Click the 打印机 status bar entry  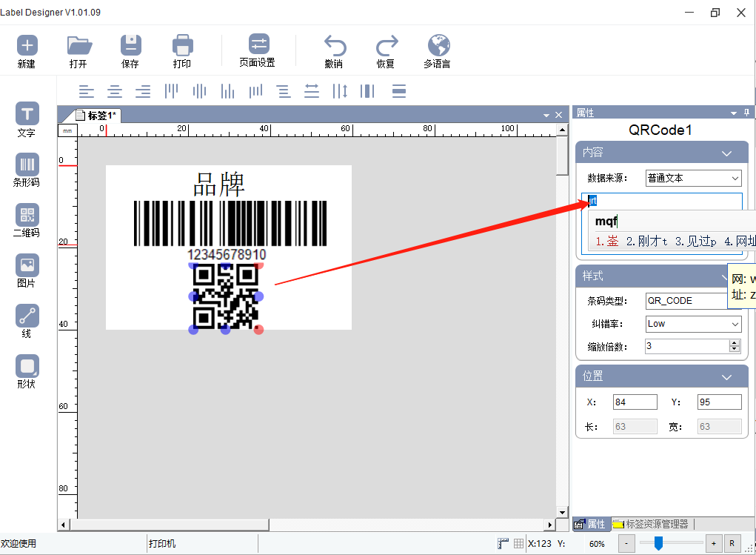(162, 543)
